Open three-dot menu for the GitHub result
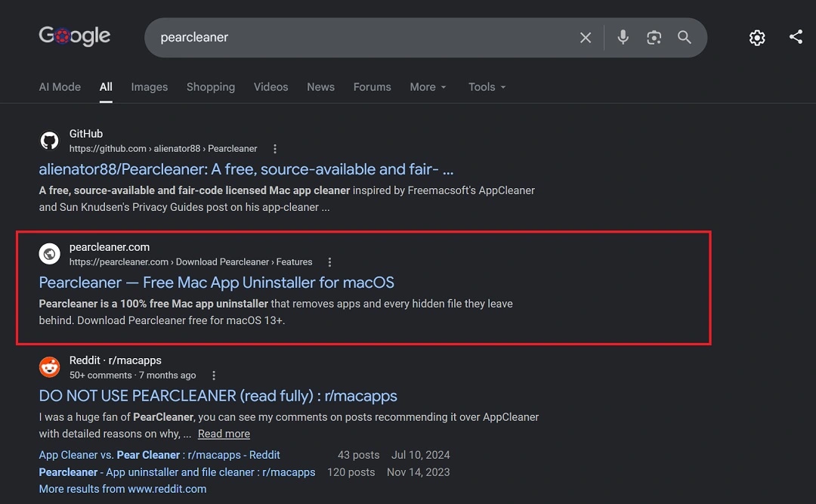The height and width of the screenshot is (504, 816). tap(275, 149)
